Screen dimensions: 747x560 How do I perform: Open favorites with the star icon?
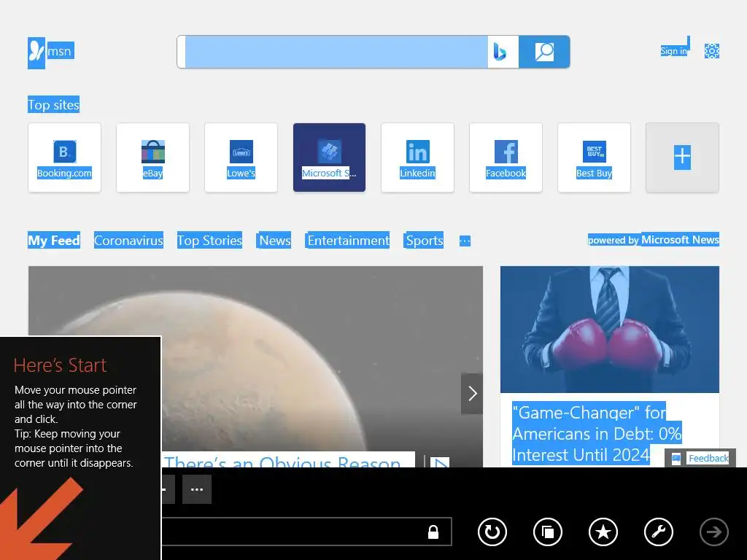[603, 532]
